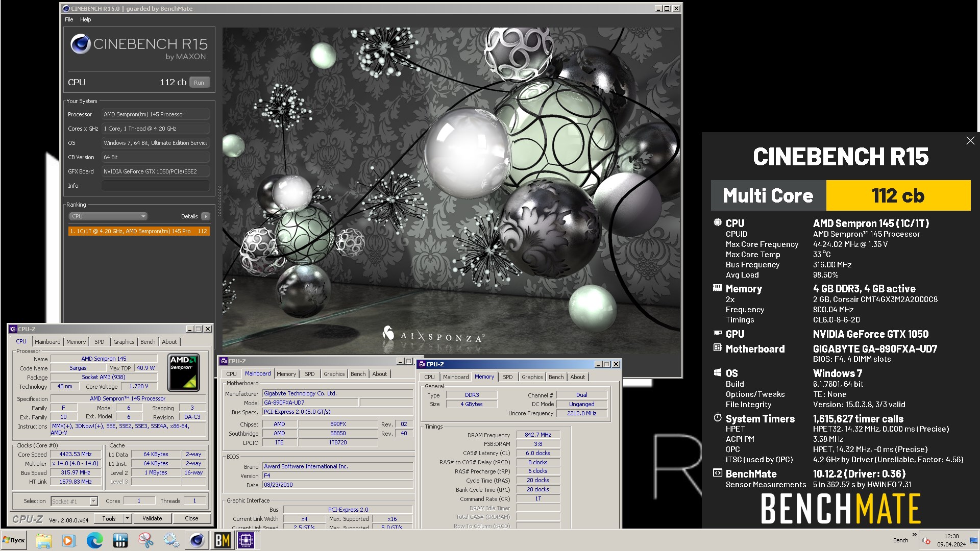Viewport: 980px width, 551px height.
Task: Open SPD tab in middle CPU-Z window
Action: 310,374
